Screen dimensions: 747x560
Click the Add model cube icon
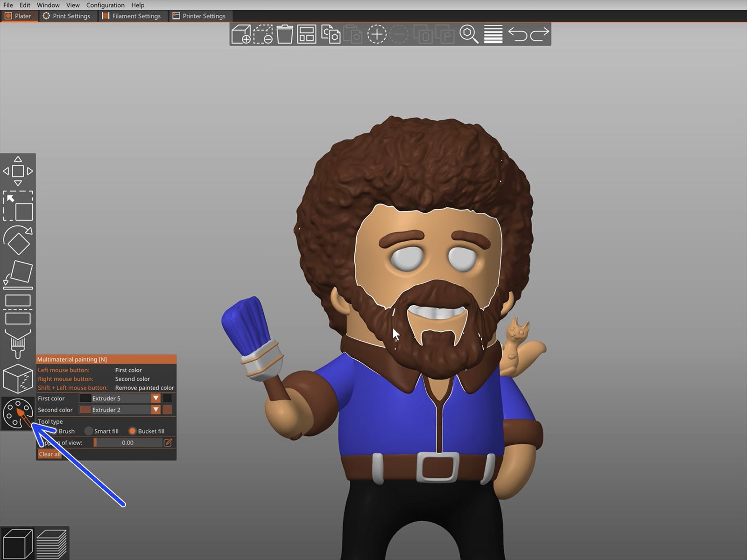click(x=241, y=35)
